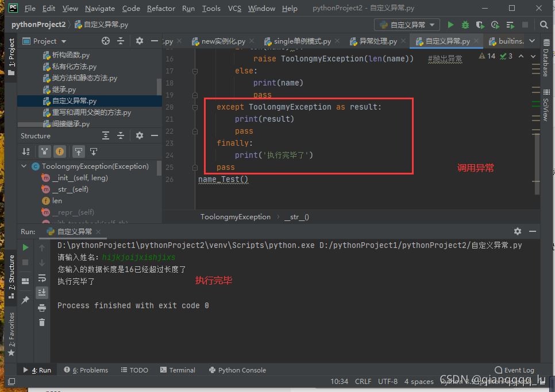Click the locate file target icon in Project panel
555x392 pixels.
pos(105,41)
